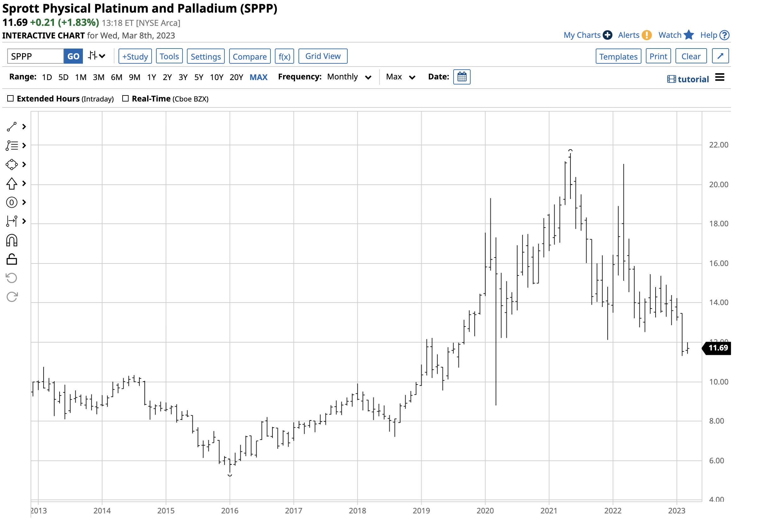Open the Frequency Monthly dropdown
The height and width of the screenshot is (532, 759).
click(x=349, y=77)
